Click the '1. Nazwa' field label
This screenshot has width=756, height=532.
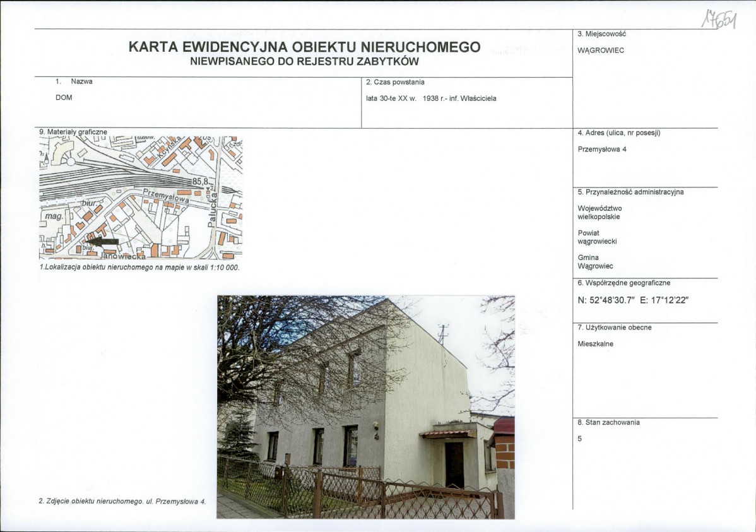click(x=74, y=81)
